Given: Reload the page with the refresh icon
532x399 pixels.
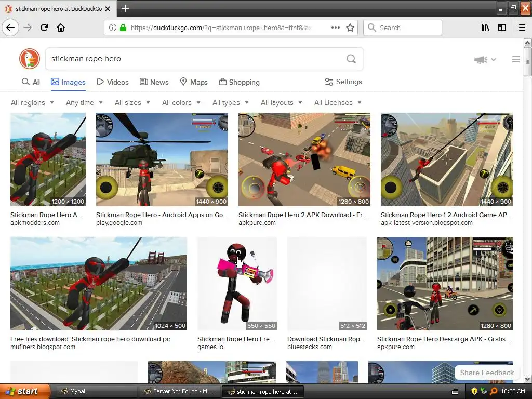Looking at the screenshot, I should coord(45,28).
